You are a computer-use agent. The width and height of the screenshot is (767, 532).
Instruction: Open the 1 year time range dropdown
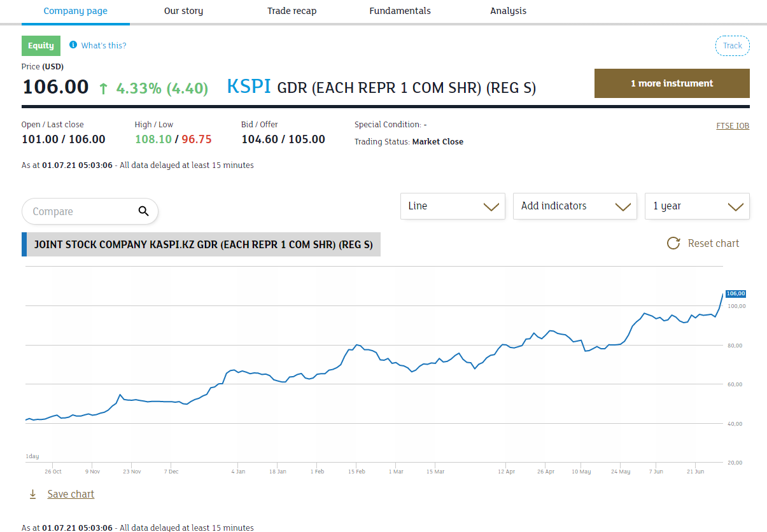pyautogui.click(x=697, y=206)
